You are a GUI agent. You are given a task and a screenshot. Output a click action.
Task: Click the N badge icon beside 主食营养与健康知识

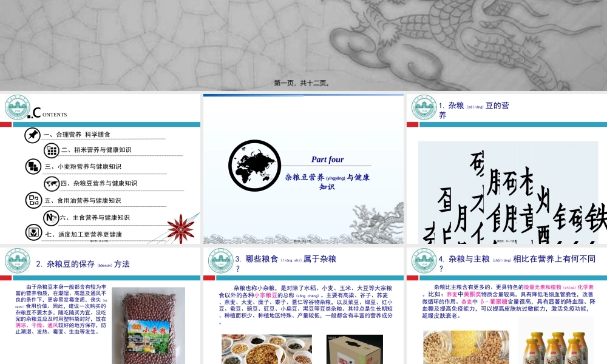pos(51,217)
